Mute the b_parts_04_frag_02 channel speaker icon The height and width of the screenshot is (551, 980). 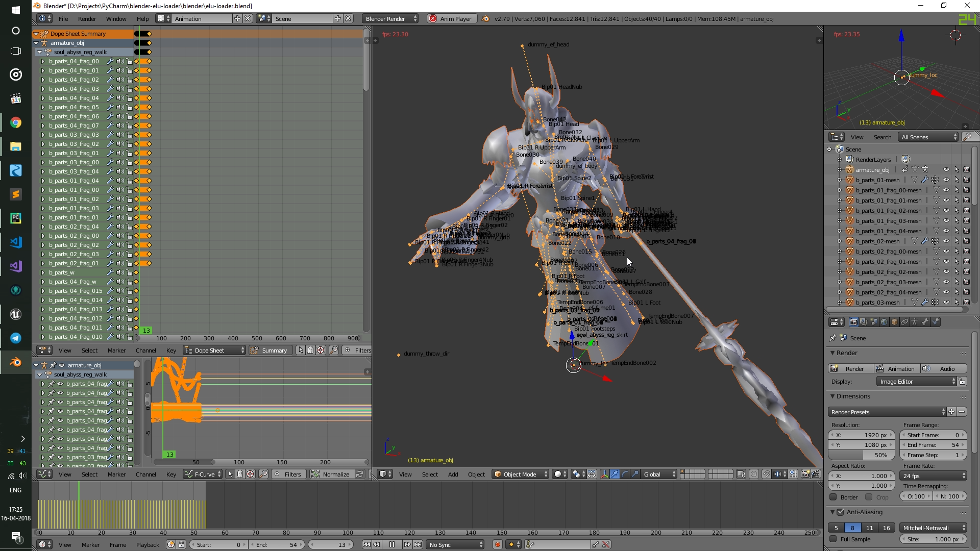pos(120,80)
